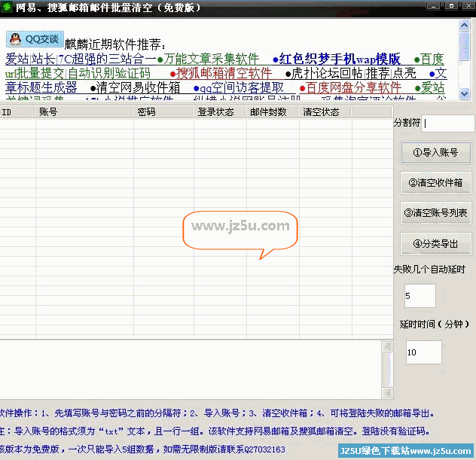Focus the 分割符 input field

tap(448, 123)
